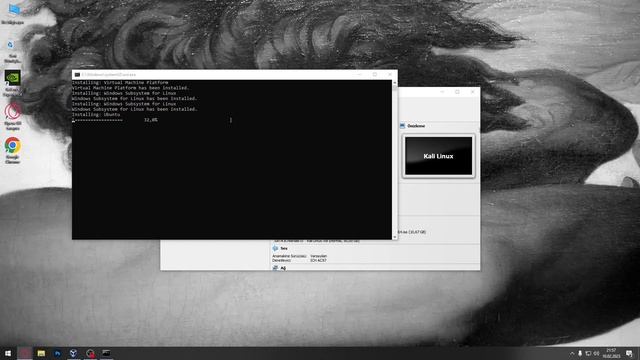The width and height of the screenshot is (640, 360).
Task: Switch to the VirtualBox taskbar icon
Action: click(73, 353)
